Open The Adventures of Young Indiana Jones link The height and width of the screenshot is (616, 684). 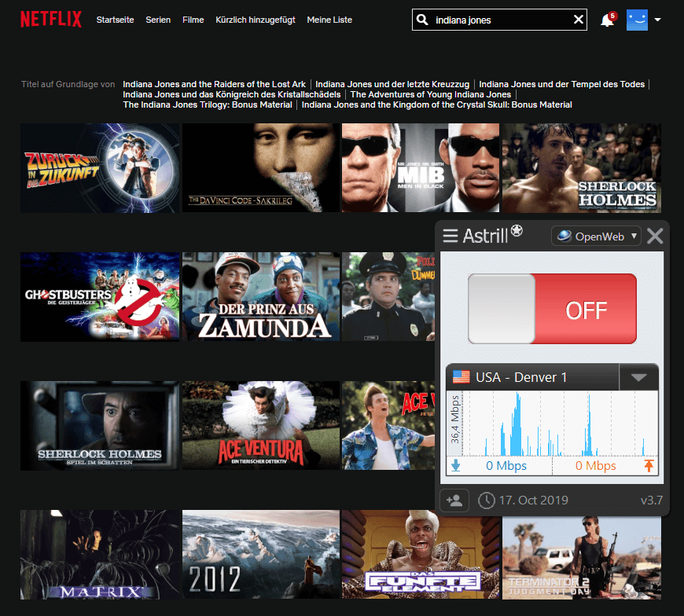(x=431, y=94)
